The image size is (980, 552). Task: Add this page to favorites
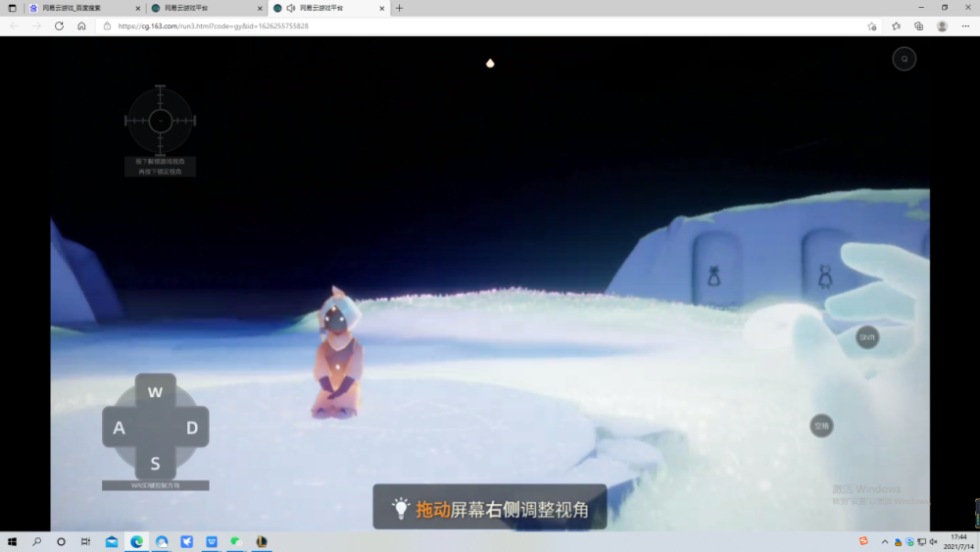(872, 26)
